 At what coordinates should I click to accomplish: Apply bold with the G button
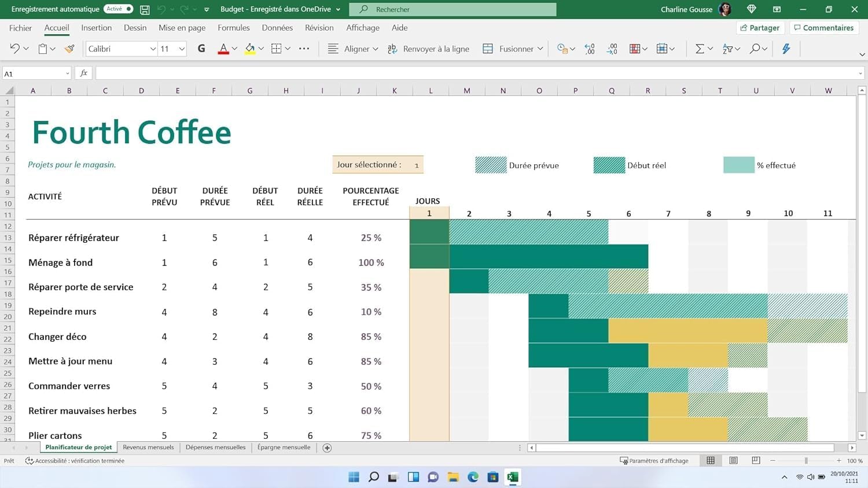pyautogui.click(x=201, y=49)
